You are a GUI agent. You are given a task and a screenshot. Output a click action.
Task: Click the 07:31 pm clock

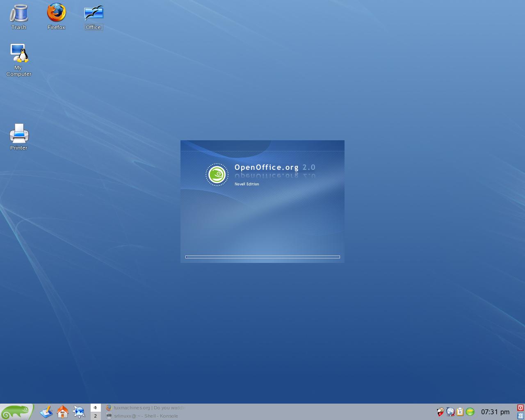coord(495,412)
